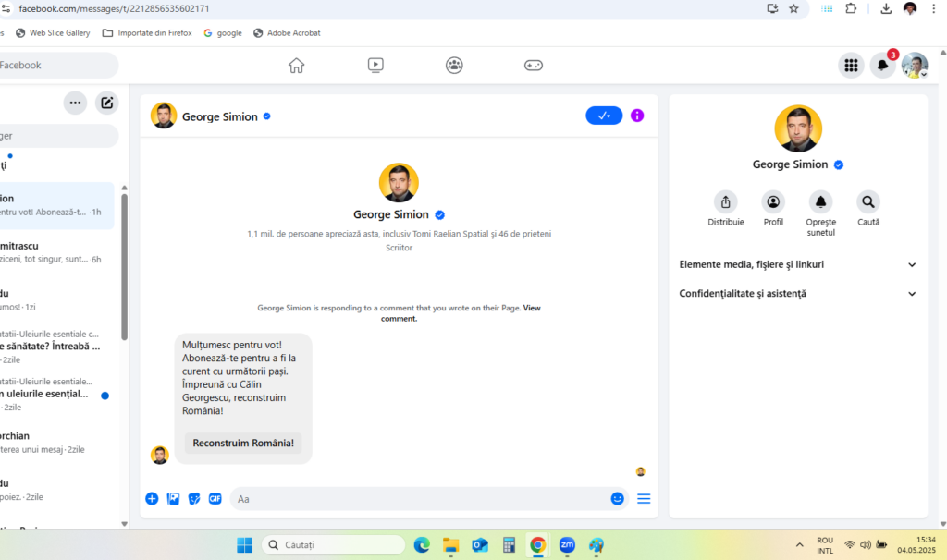Image resolution: width=947 pixels, height=560 pixels.
Task: Select the conversation from 1h ago
Action: 56,205
